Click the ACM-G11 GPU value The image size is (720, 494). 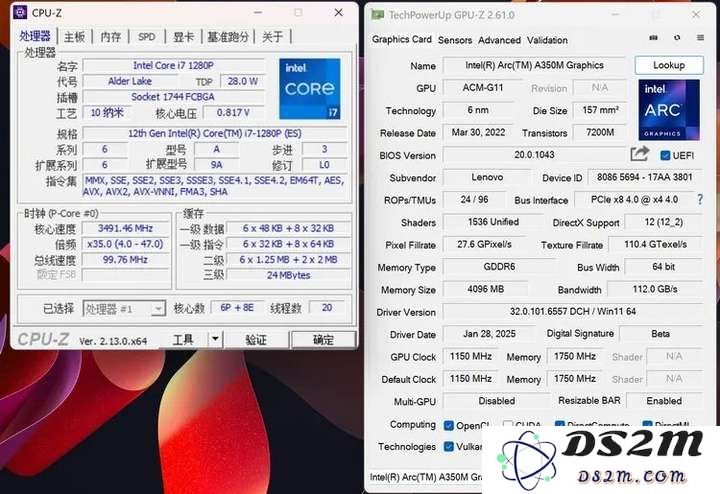pyautogui.click(x=483, y=87)
